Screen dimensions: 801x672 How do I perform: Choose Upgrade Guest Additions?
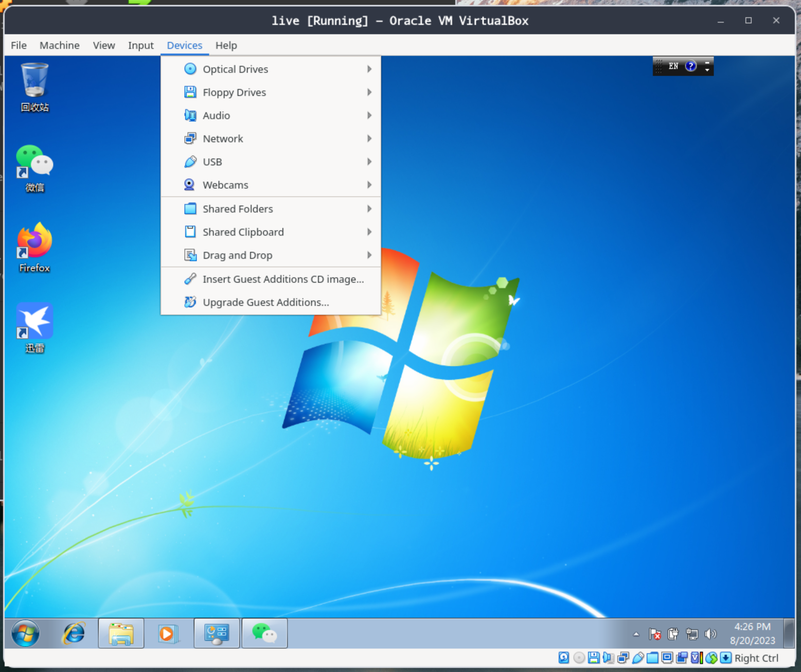(x=271, y=302)
